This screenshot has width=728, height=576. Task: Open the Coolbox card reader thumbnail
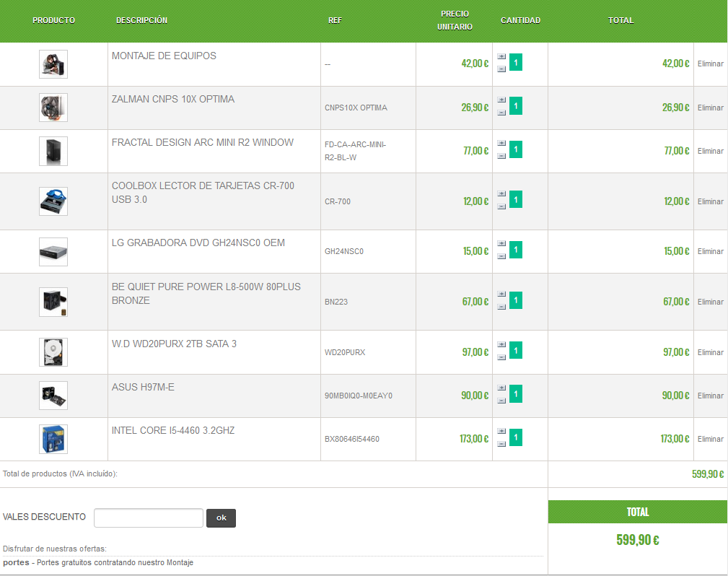53,201
